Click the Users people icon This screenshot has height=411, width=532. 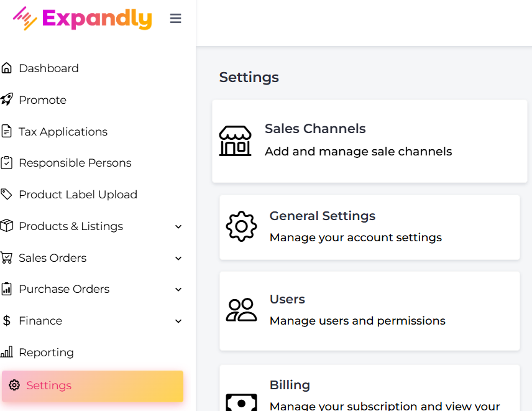[x=241, y=310]
